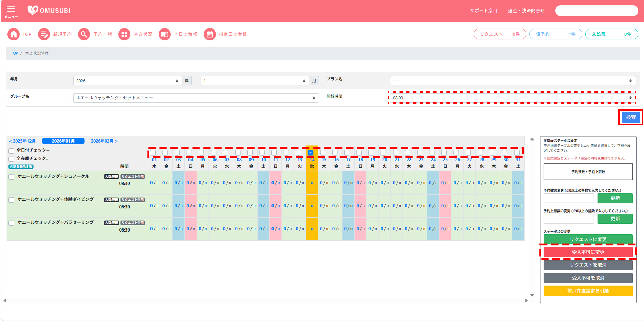Focus the 予約上限数の変更 input field

(569, 219)
